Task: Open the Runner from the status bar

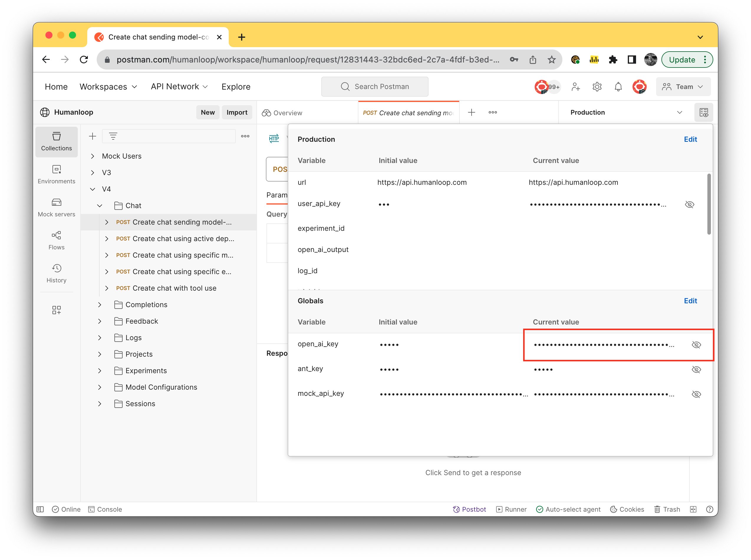Action: click(x=511, y=509)
